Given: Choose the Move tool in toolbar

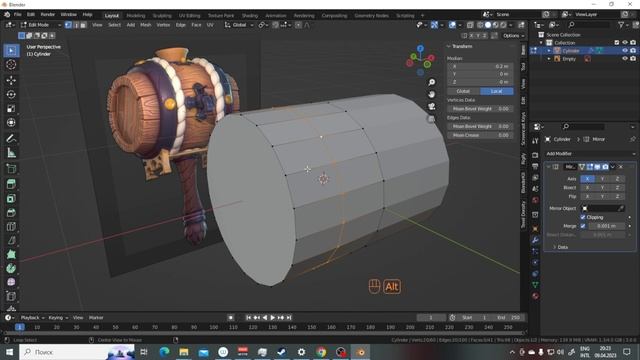Looking at the screenshot, I should click(11, 80).
